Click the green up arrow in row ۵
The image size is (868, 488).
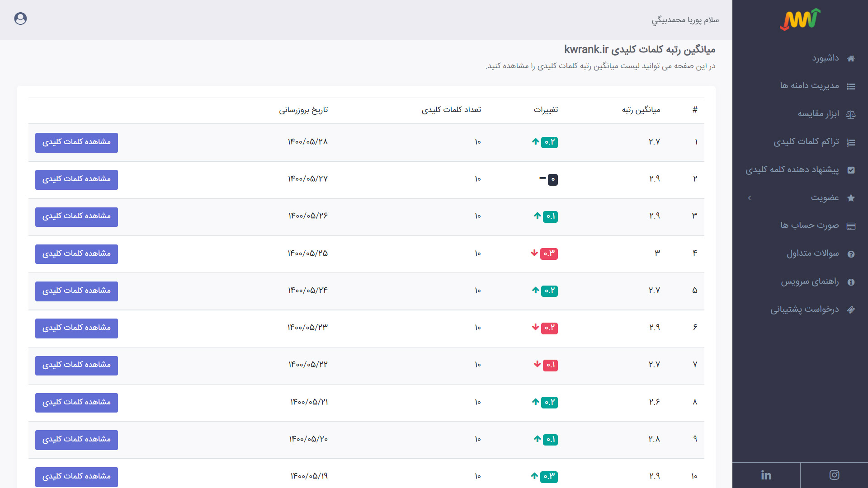536,290
